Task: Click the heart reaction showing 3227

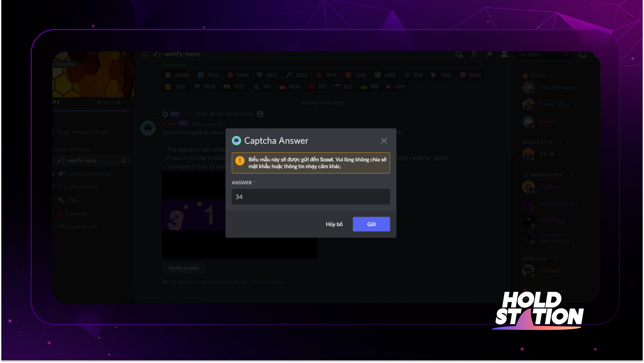Action: pyautogui.click(x=268, y=75)
